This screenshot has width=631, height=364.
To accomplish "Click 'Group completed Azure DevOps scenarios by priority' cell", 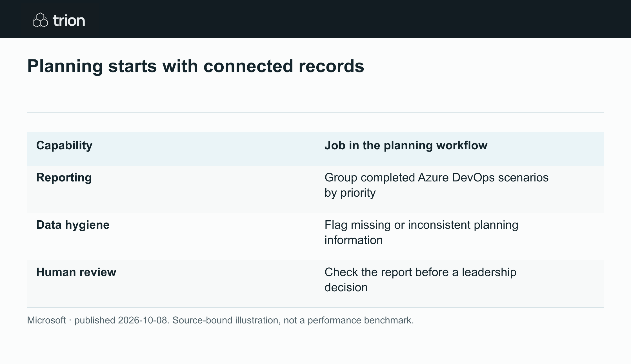I will (436, 185).
